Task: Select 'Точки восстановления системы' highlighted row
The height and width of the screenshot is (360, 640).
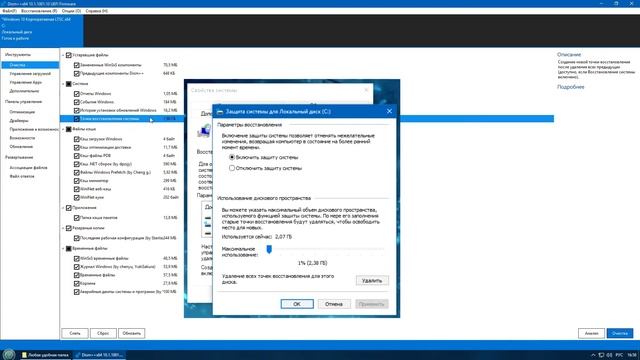Action: click(x=307, y=119)
